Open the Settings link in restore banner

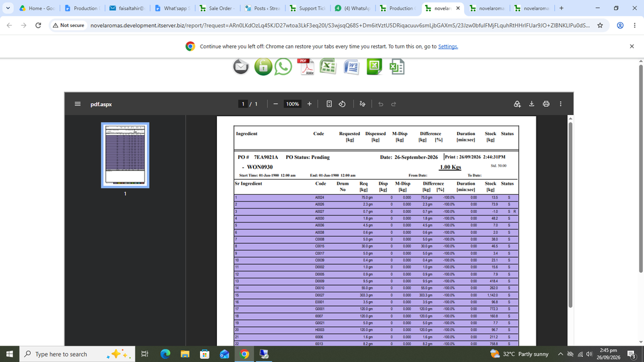(448, 47)
